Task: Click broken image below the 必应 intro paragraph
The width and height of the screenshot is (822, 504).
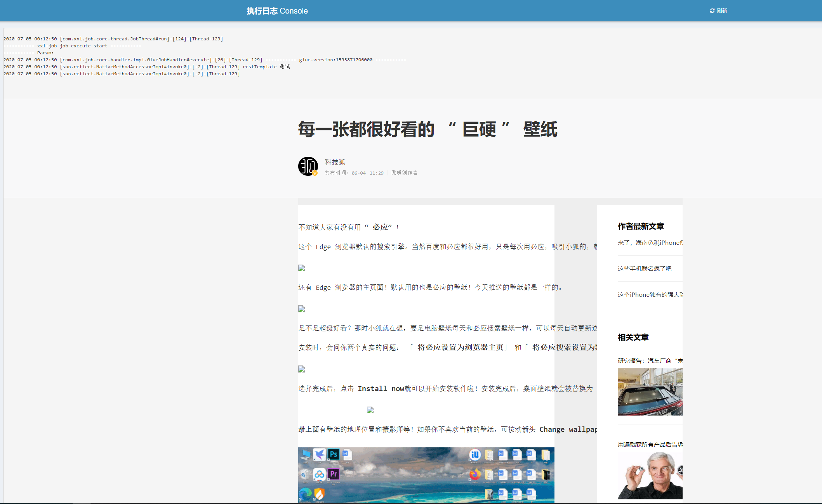Action: (x=301, y=268)
